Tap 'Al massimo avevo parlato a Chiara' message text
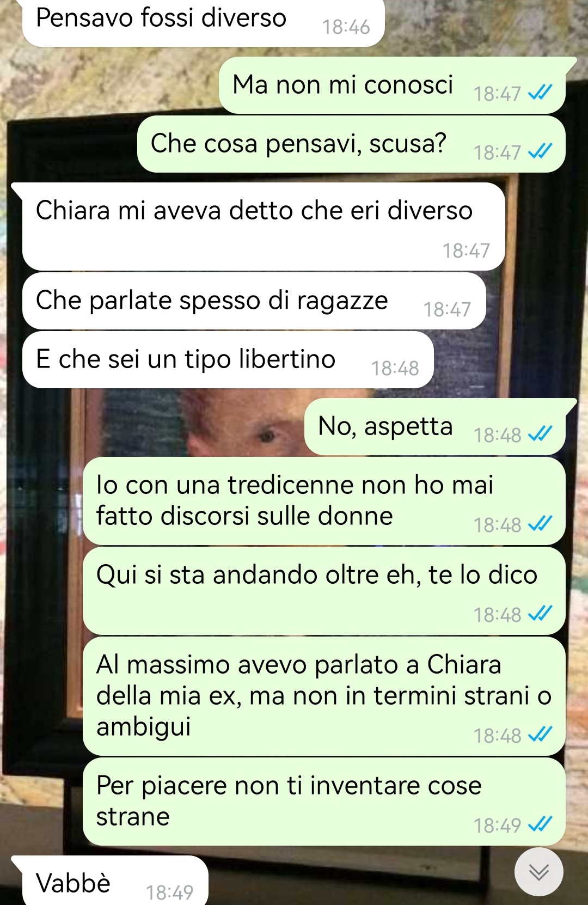 coord(323,695)
